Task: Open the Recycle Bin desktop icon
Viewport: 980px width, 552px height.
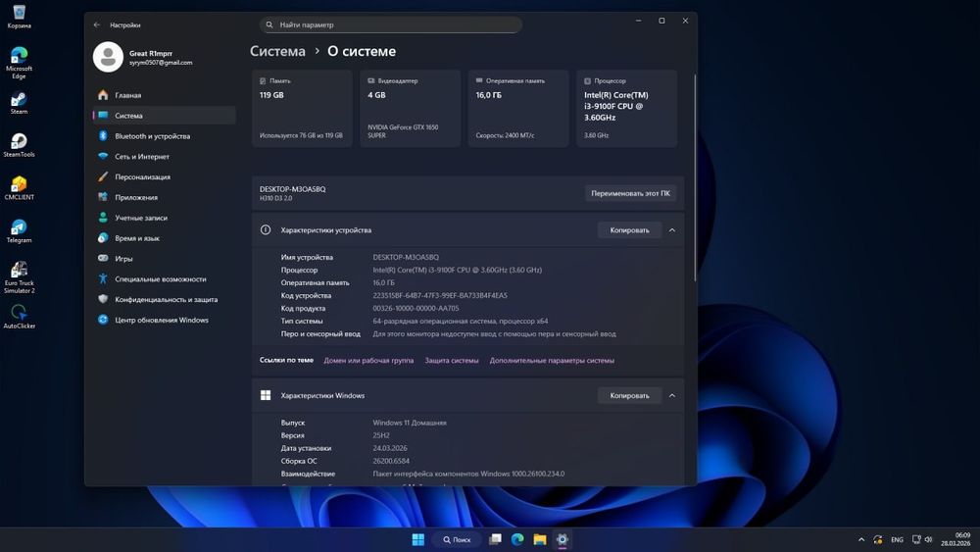Action: (19, 17)
